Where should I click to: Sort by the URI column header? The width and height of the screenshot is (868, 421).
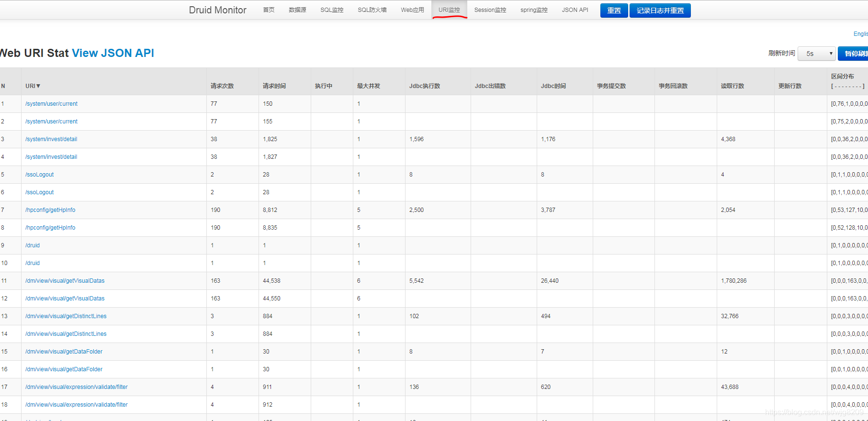(x=33, y=86)
